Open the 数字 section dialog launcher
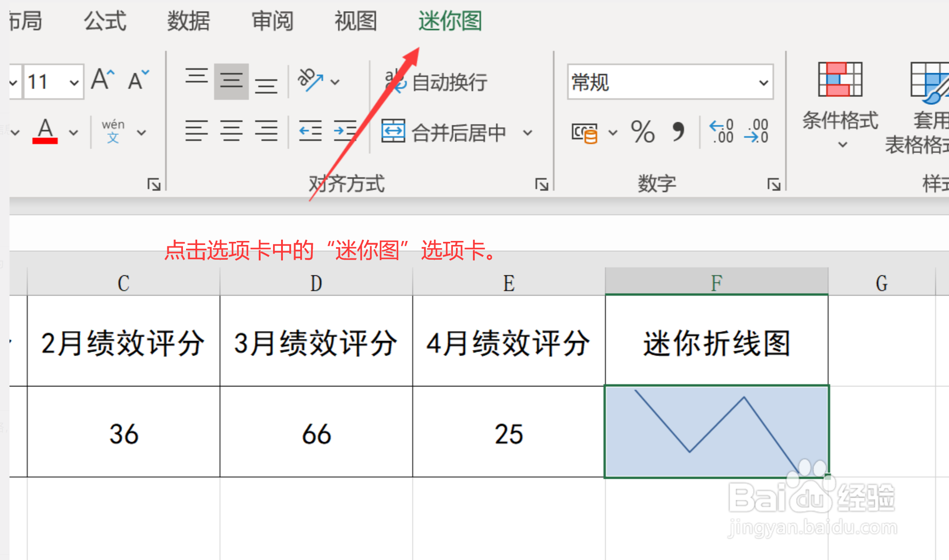949x560 pixels. click(773, 183)
